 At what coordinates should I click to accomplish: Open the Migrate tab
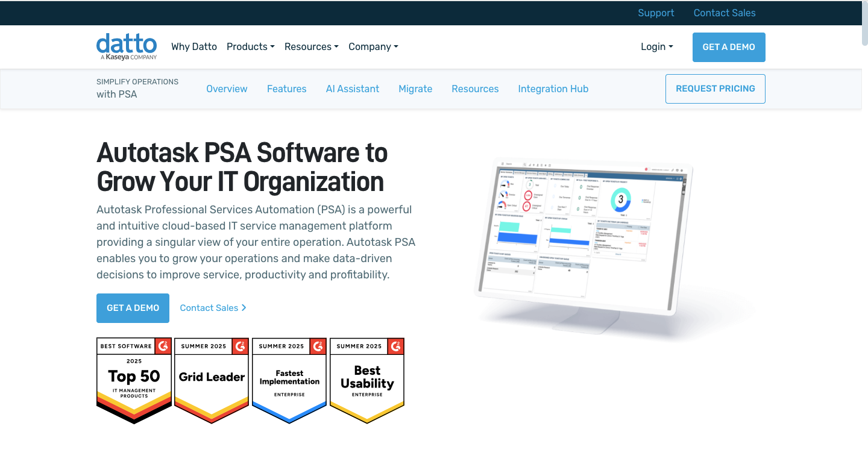click(415, 89)
